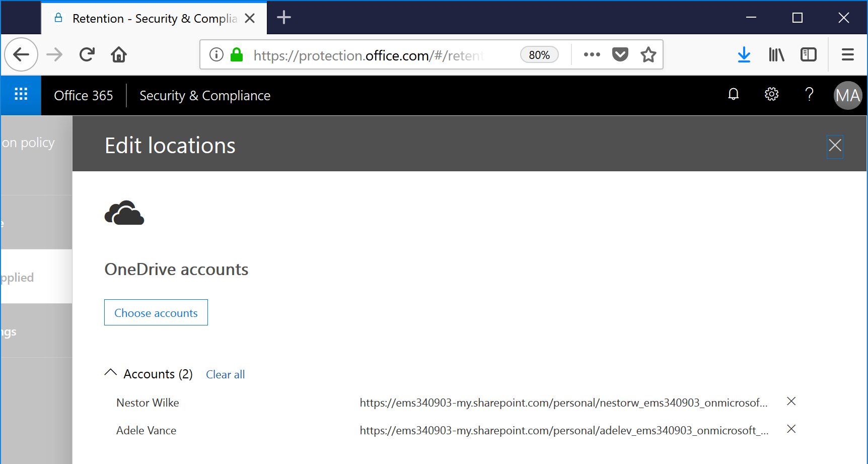The width and height of the screenshot is (868, 464).
Task: Save page to Pocket
Action: tap(620, 54)
